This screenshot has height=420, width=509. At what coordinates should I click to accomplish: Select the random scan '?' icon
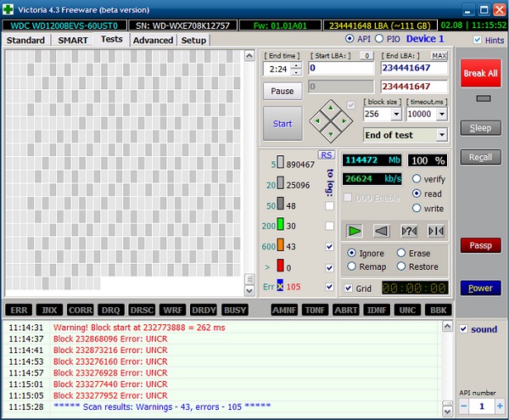point(409,230)
